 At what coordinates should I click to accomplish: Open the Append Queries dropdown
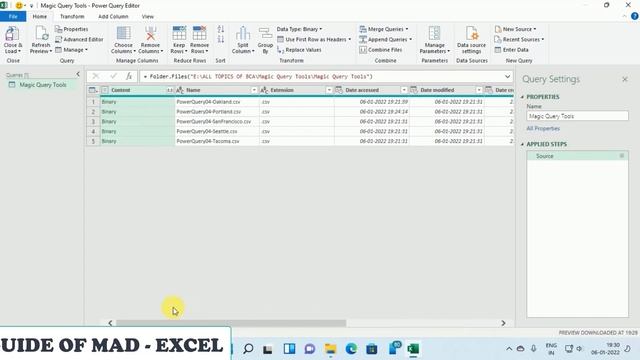(x=386, y=39)
